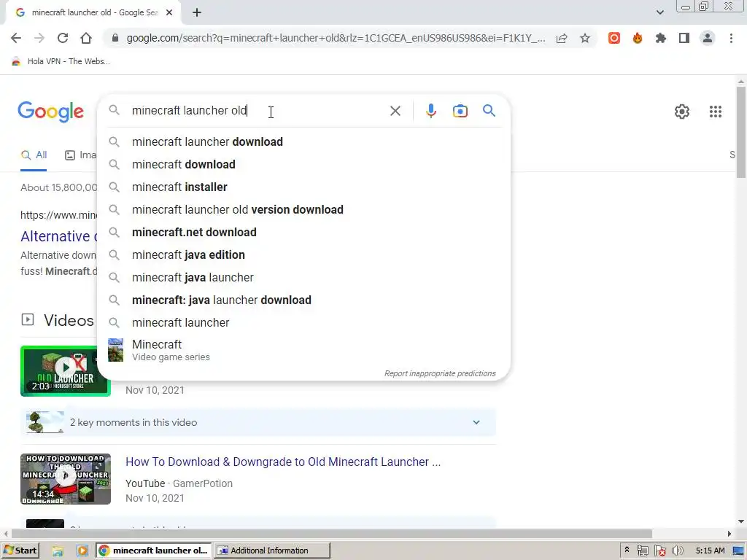The height and width of the screenshot is (560, 747).
Task: Click the 5:15 AM system clock
Action: pyautogui.click(x=710, y=551)
